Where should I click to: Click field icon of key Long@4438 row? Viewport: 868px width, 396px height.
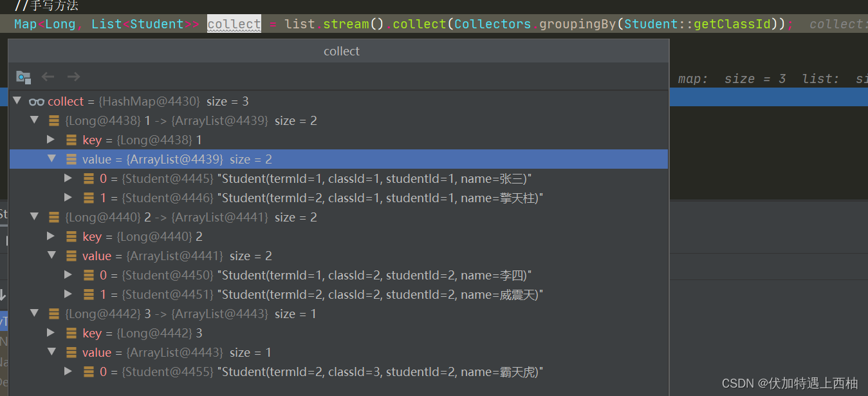(71, 140)
